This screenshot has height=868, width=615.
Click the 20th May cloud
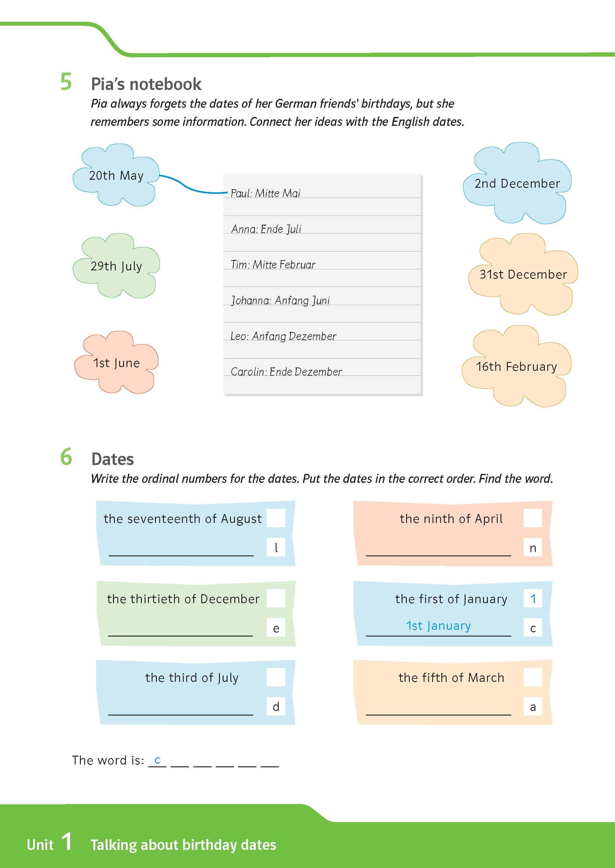click(116, 175)
